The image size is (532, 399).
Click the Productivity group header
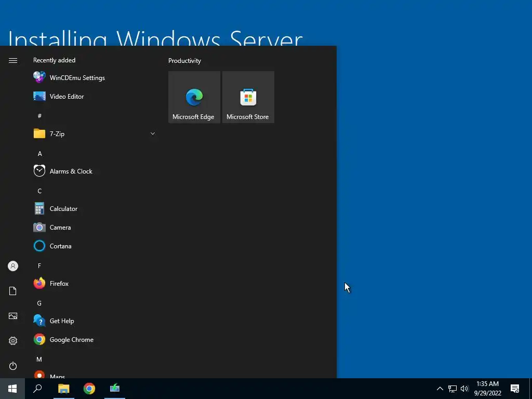tap(184, 61)
